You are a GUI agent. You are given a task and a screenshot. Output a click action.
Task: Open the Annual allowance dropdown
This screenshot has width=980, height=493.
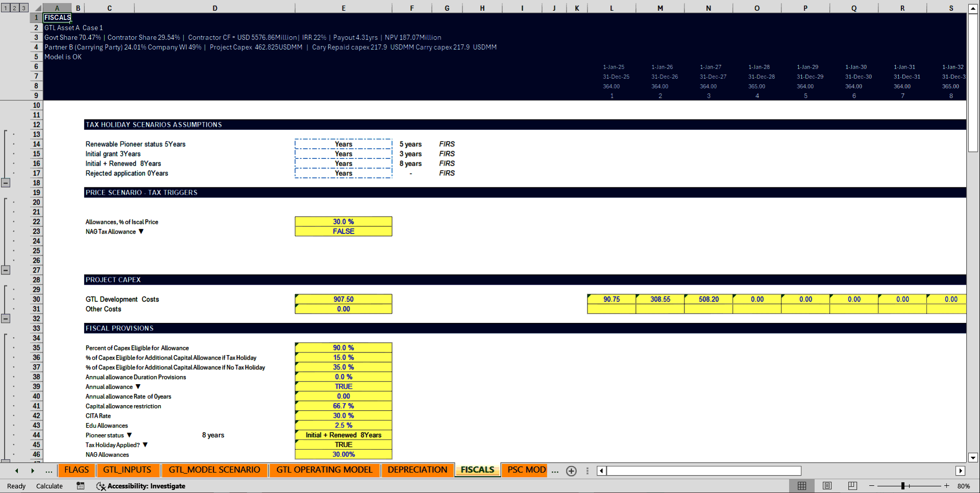(138, 387)
